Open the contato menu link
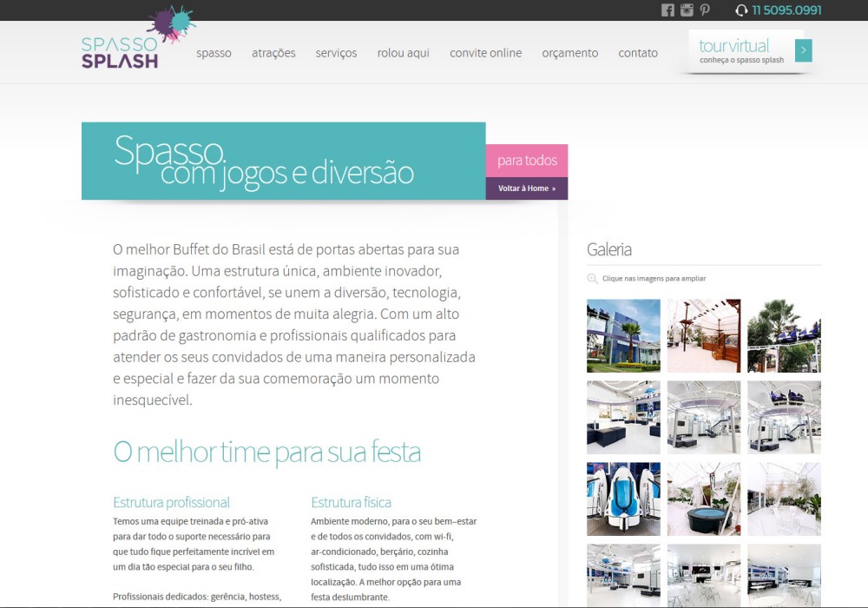868x608 pixels. (638, 53)
